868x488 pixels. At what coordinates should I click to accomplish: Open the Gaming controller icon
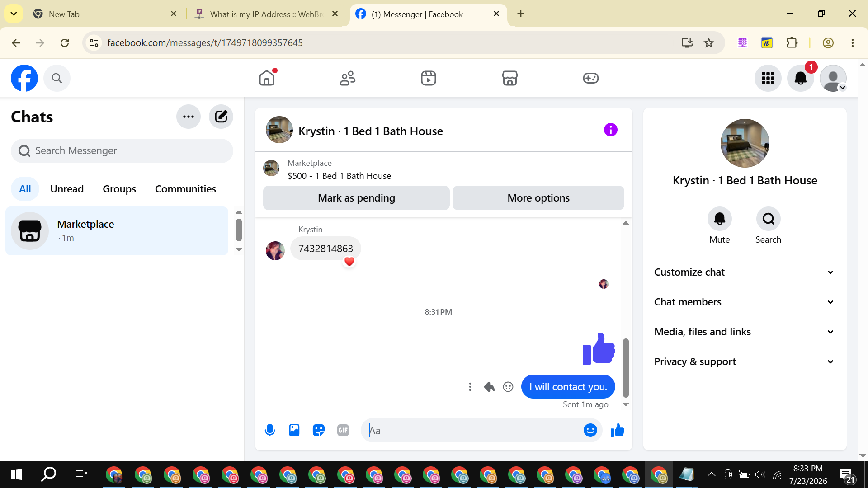coord(590,78)
